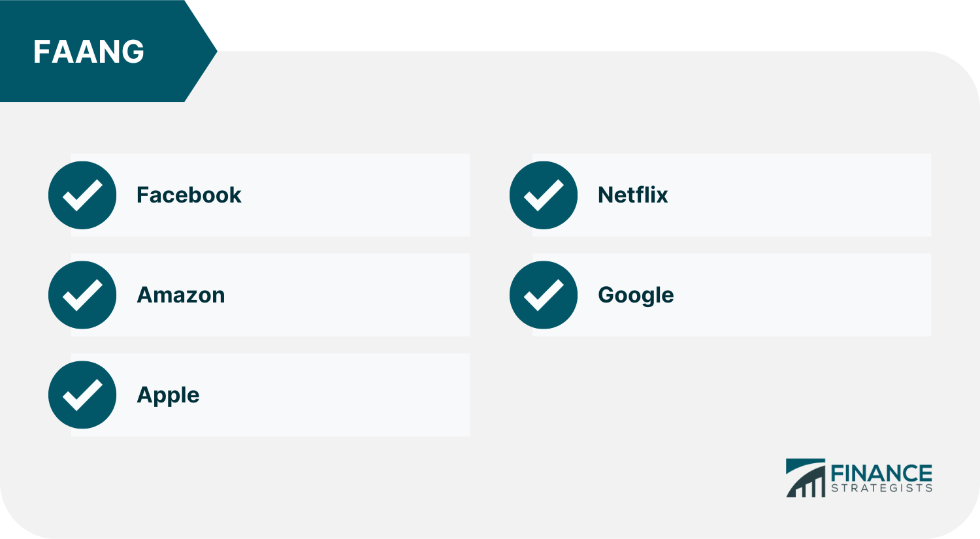
Task: Click the Google text label
Action: click(636, 295)
